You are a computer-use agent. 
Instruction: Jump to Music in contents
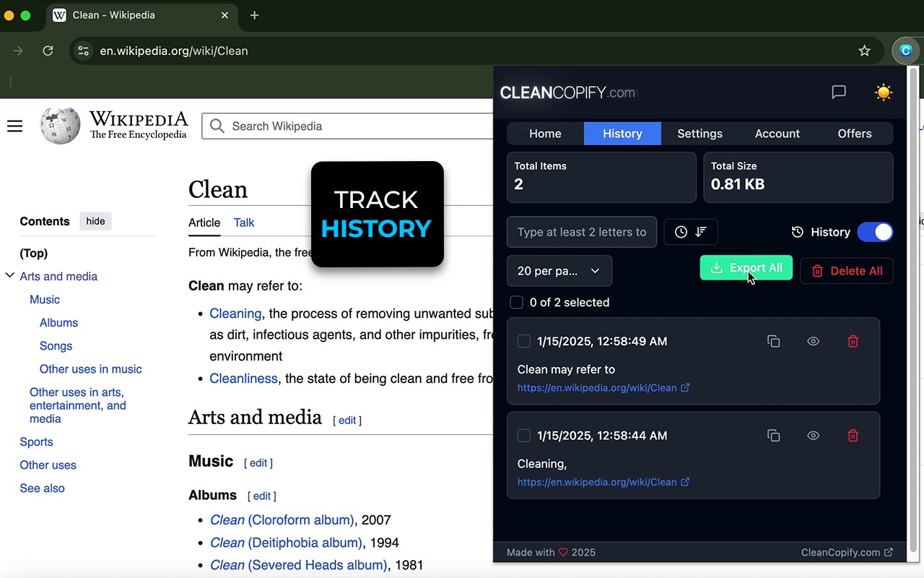45,299
